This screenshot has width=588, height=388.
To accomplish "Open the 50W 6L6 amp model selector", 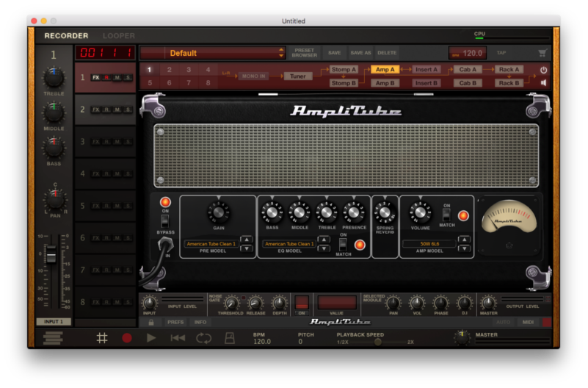I will (x=429, y=244).
